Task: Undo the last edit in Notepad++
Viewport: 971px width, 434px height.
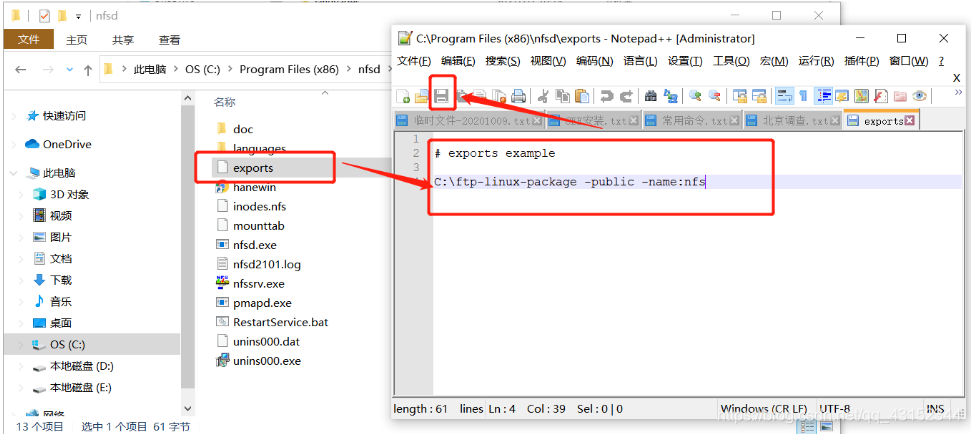Action: point(607,96)
